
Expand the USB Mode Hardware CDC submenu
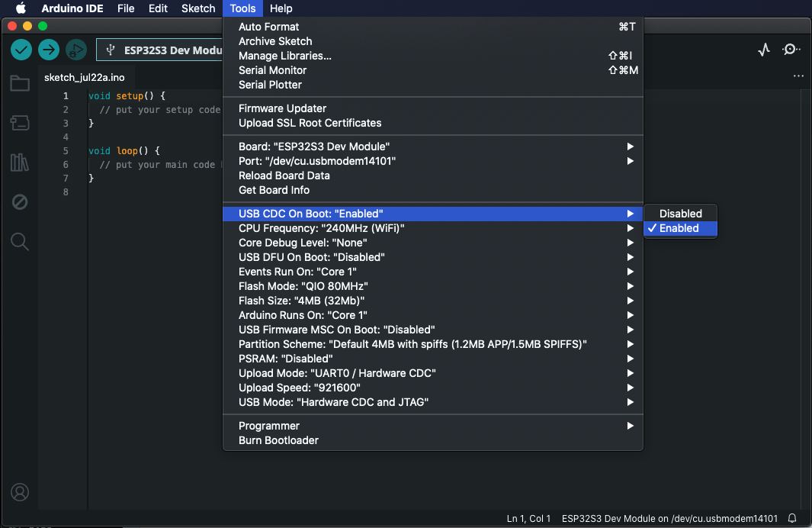pyautogui.click(x=433, y=402)
